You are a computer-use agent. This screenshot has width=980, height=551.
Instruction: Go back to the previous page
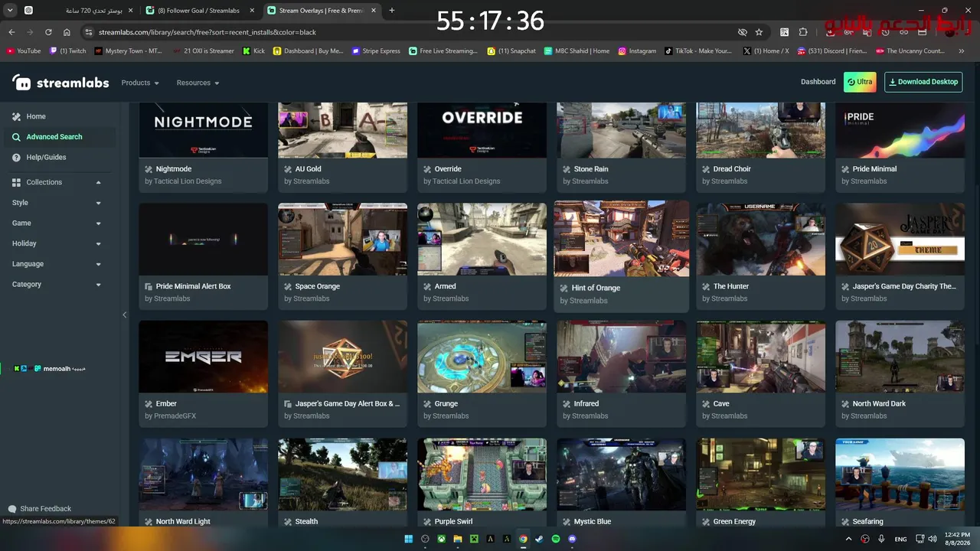(11, 32)
